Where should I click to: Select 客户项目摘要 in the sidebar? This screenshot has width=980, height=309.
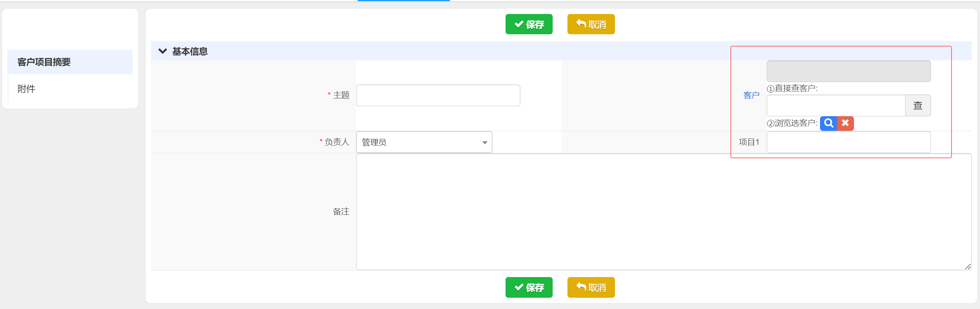[x=70, y=62]
